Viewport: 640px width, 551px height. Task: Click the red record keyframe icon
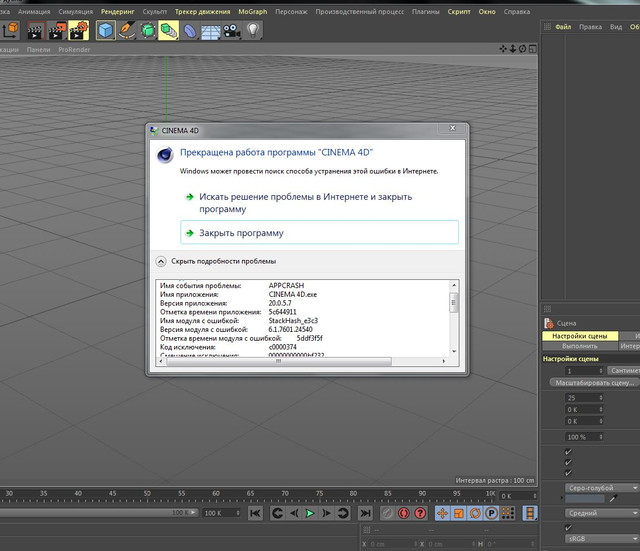(404, 513)
